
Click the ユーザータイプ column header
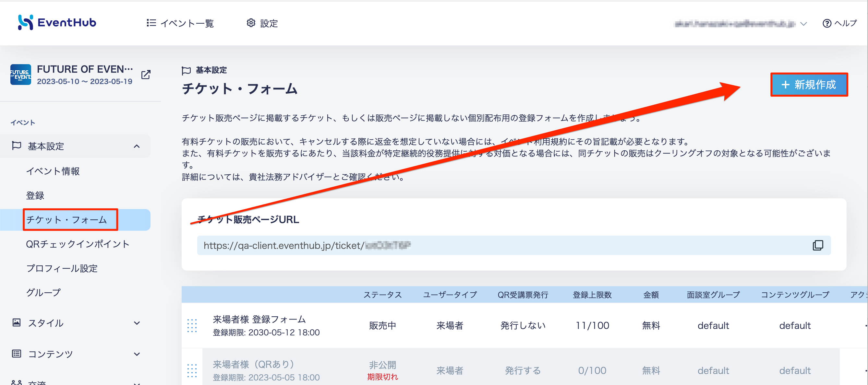[x=450, y=295]
